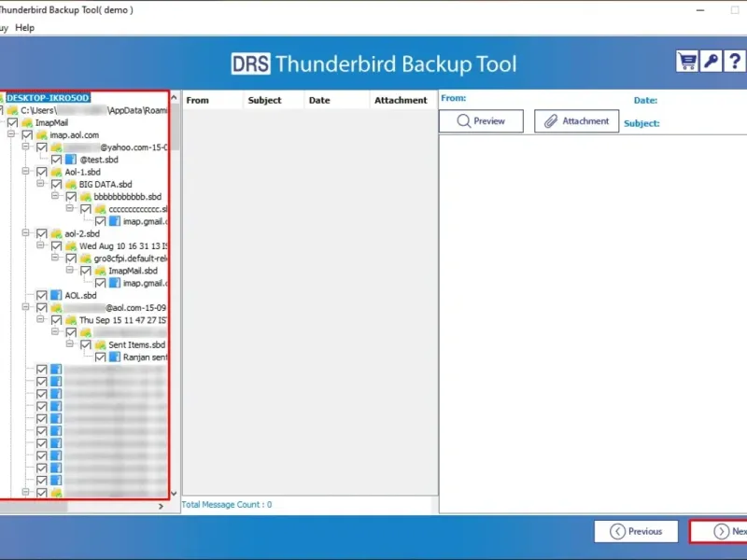This screenshot has width=747, height=560.
Task: Click the gro8cfpi.default folder icon
Action: click(86, 259)
